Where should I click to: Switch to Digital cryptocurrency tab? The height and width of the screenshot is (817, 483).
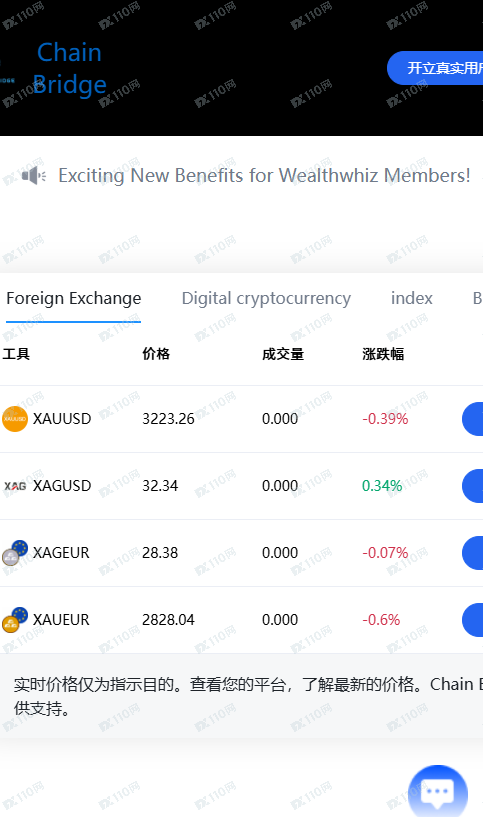pos(266,299)
